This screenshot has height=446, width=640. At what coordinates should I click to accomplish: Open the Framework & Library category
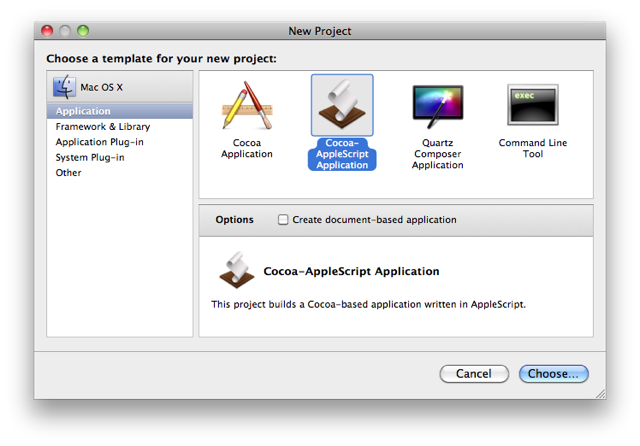102,127
